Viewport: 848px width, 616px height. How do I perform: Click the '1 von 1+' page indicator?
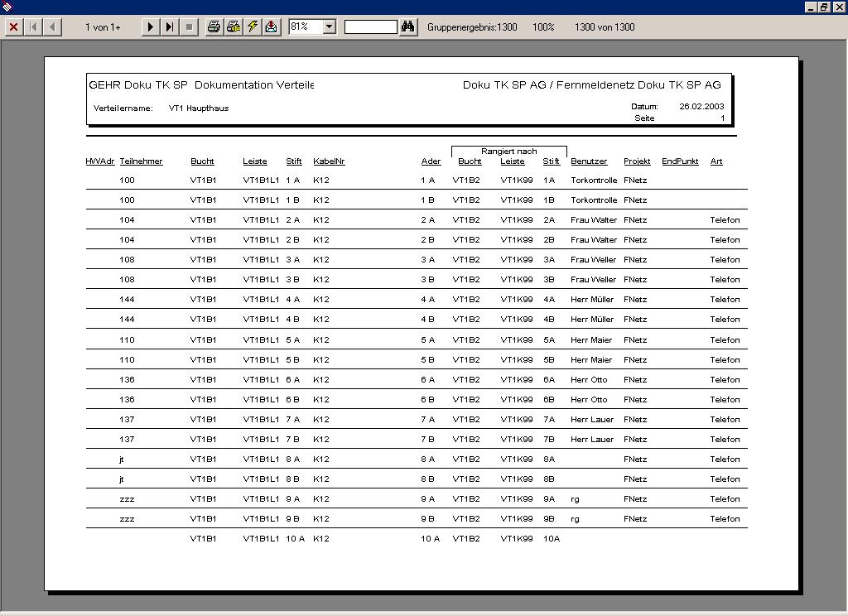pyautogui.click(x=103, y=27)
